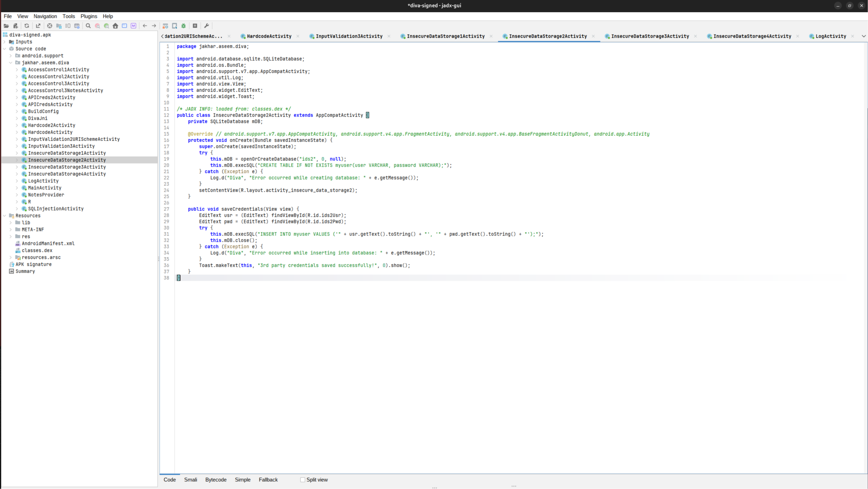The width and height of the screenshot is (868, 489).
Task: Open Preferences via the wrench icon
Action: click(206, 26)
